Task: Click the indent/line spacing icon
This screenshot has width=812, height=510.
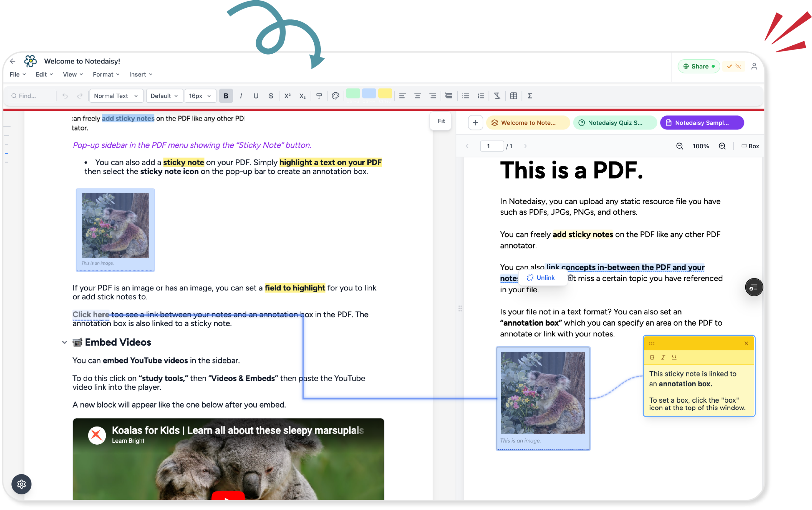Action: point(449,96)
